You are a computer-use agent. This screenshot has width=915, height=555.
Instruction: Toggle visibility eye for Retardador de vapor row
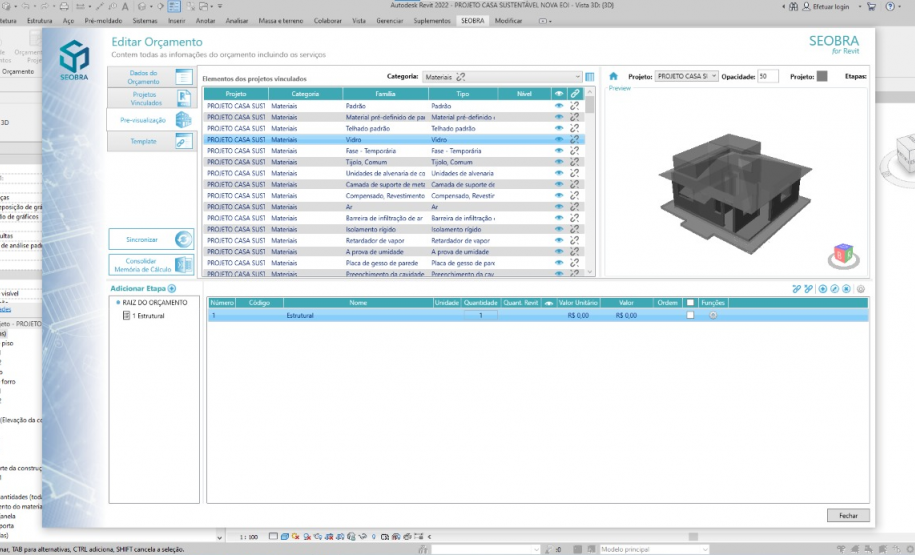pos(558,240)
